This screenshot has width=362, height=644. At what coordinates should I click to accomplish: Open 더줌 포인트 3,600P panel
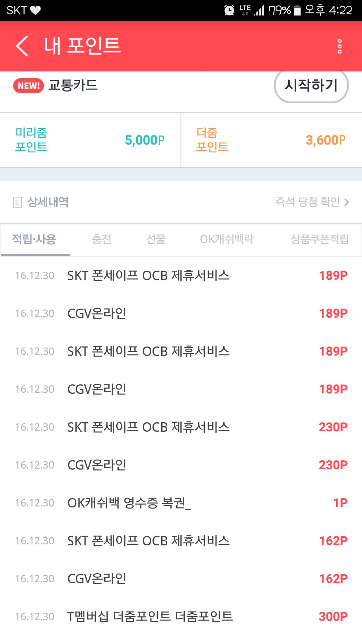pyautogui.click(x=271, y=140)
